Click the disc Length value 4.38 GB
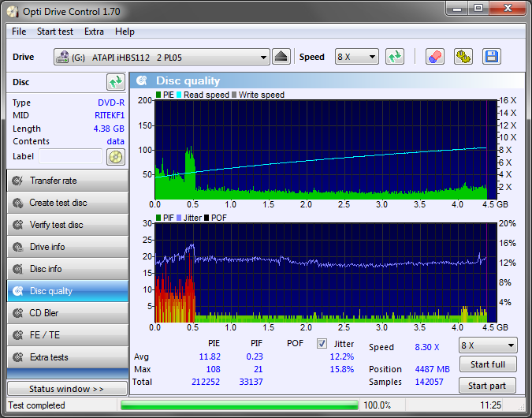532x418 pixels. [x=109, y=129]
